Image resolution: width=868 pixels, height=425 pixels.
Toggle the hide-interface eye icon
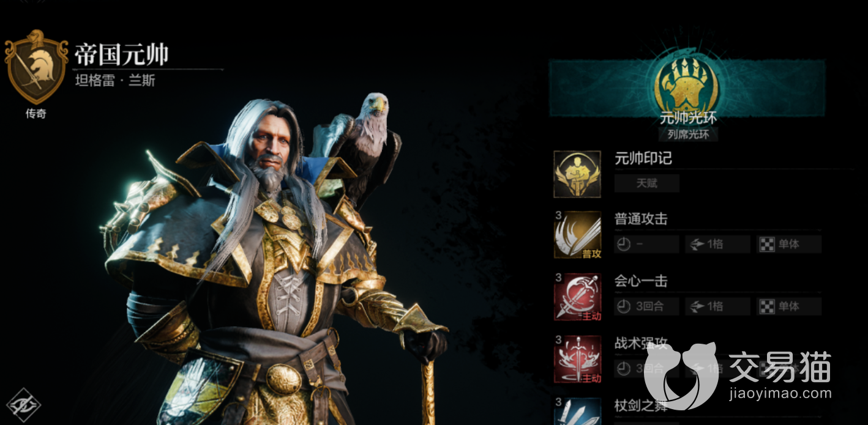click(x=23, y=404)
